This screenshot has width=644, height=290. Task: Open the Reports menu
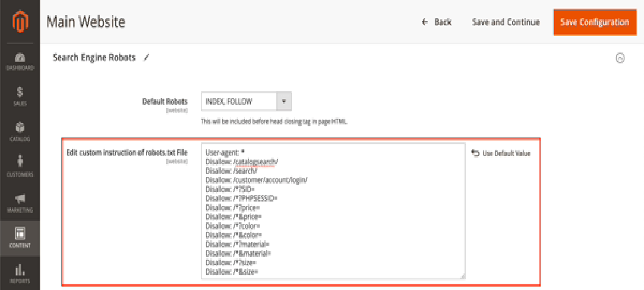tap(20, 274)
